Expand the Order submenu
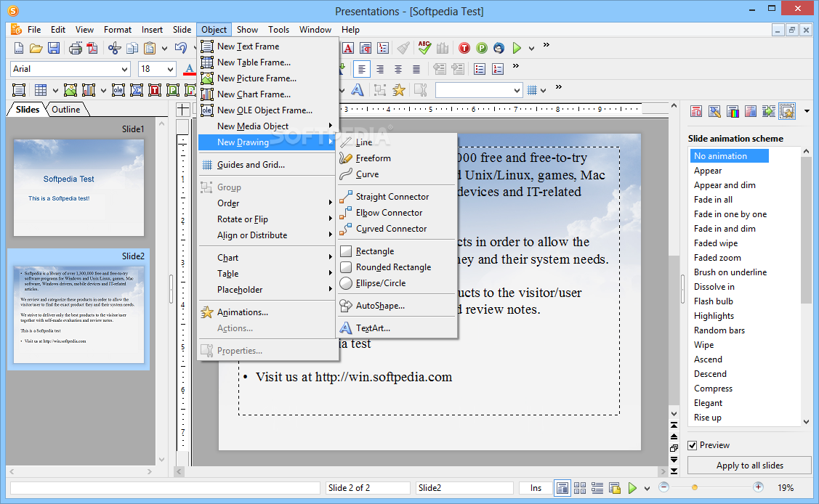This screenshot has height=504, width=819. coord(267,203)
